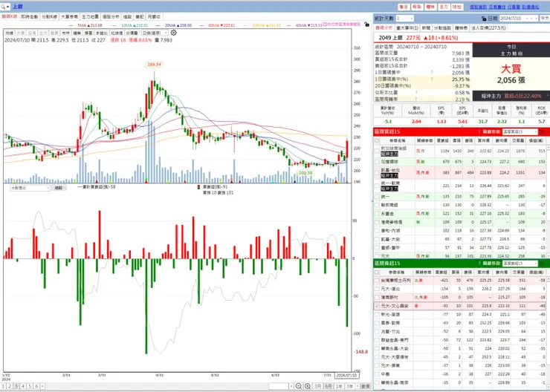
Task: Click the 100MA legend color line
Action: (246, 25)
